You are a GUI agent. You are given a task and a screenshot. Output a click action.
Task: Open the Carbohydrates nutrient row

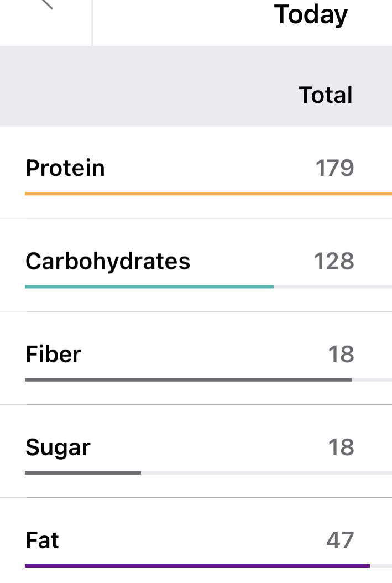point(108,261)
